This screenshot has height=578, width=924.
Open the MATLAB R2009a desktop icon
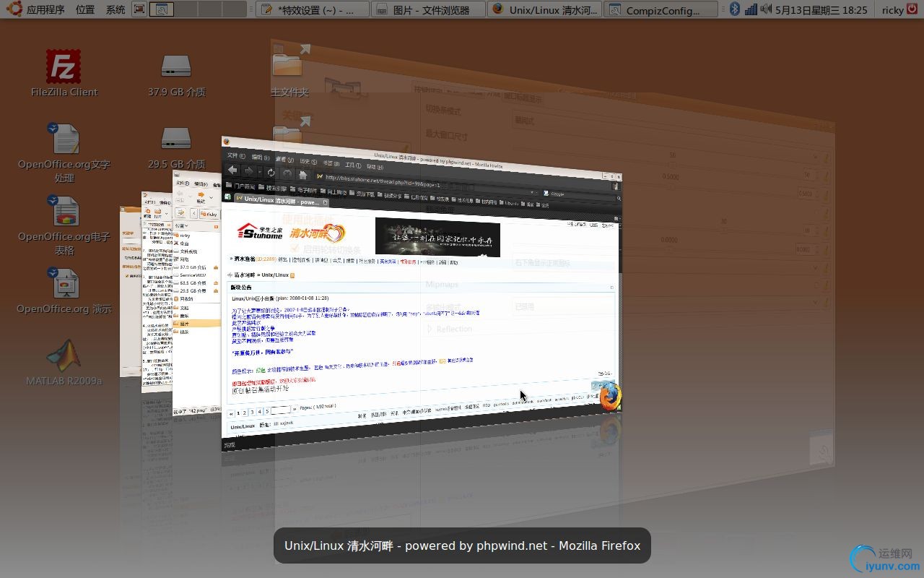click(x=64, y=362)
